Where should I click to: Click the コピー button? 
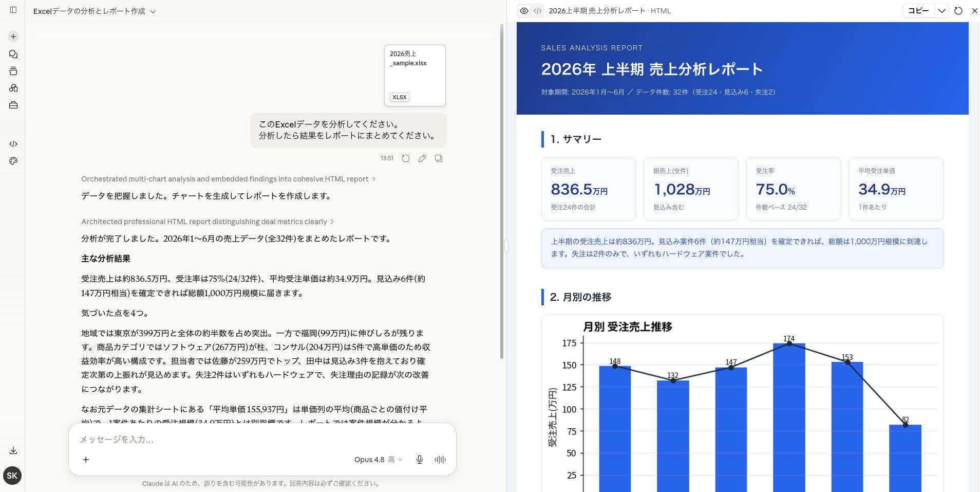coord(919,11)
